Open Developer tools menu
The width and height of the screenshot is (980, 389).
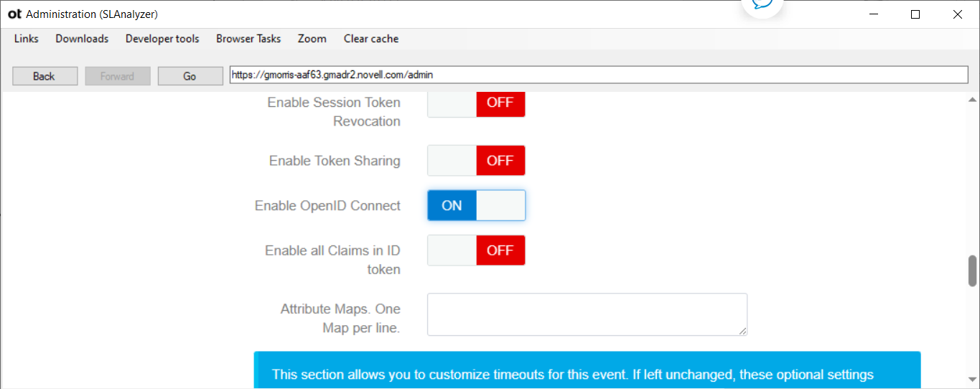162,39
